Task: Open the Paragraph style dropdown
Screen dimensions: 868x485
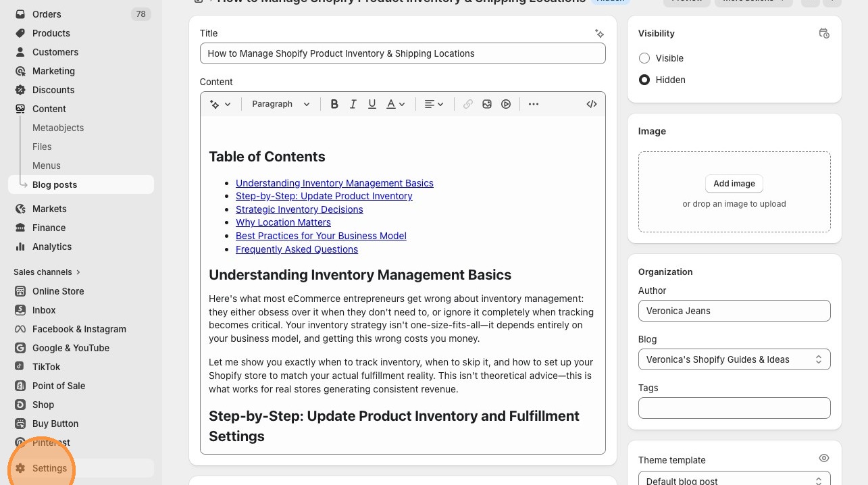Action: click(x=280, y=104)
